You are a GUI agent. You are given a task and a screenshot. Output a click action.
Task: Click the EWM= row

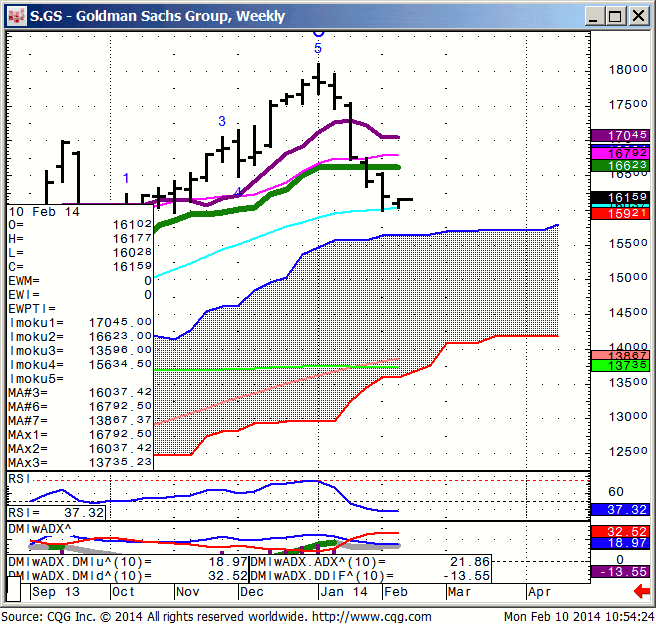pyautogui.click(x=80, y=281)
